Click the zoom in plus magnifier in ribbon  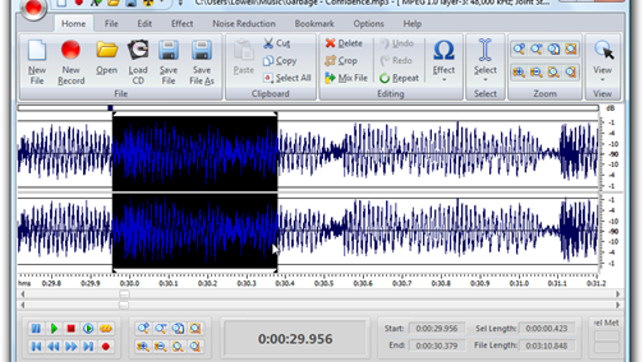coord(519,49)
